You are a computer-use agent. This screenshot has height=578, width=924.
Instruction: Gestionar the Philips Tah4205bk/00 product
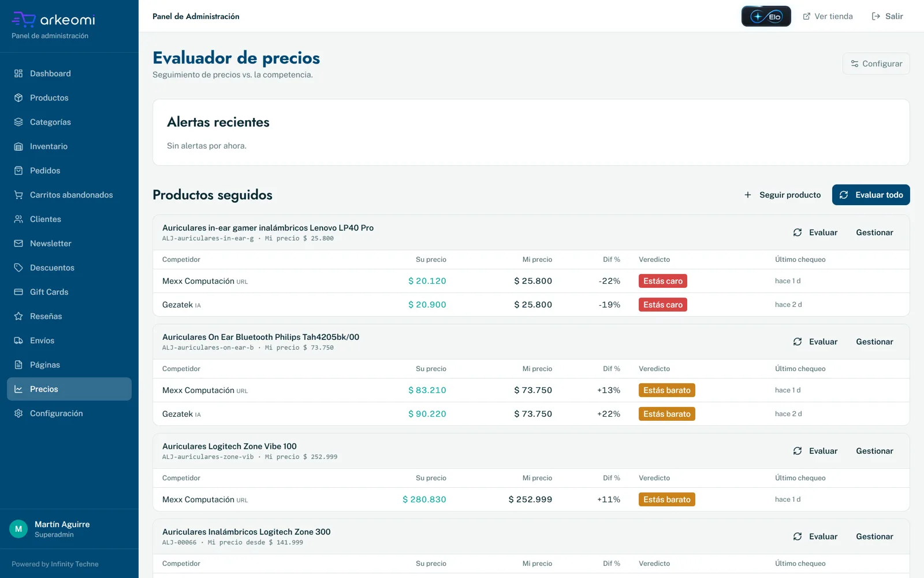point(874,342)
